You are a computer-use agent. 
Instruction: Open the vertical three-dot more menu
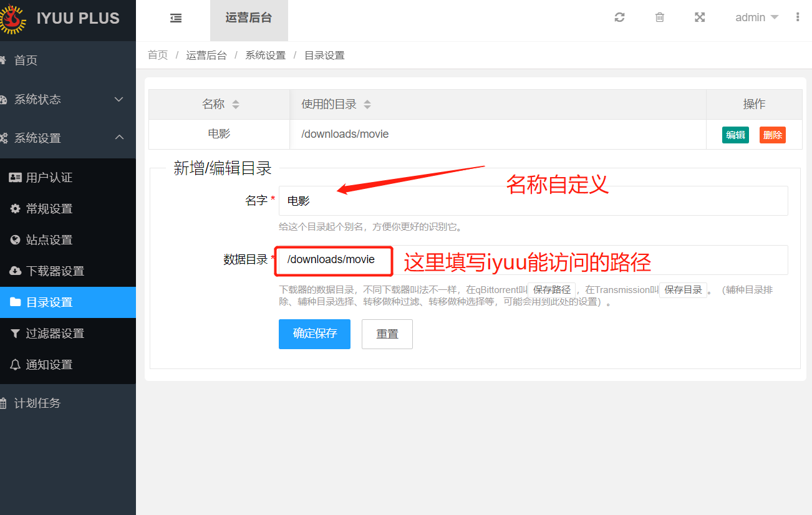coord(798,17)
